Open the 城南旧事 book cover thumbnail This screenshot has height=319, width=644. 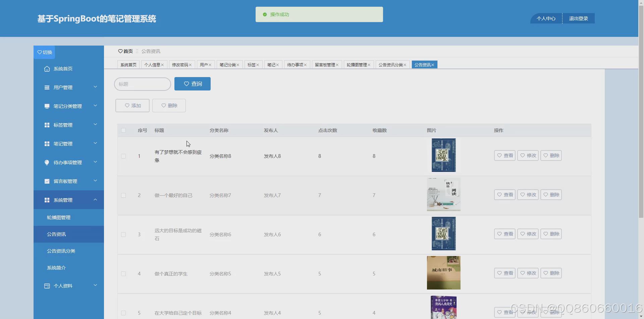[444, 273]
